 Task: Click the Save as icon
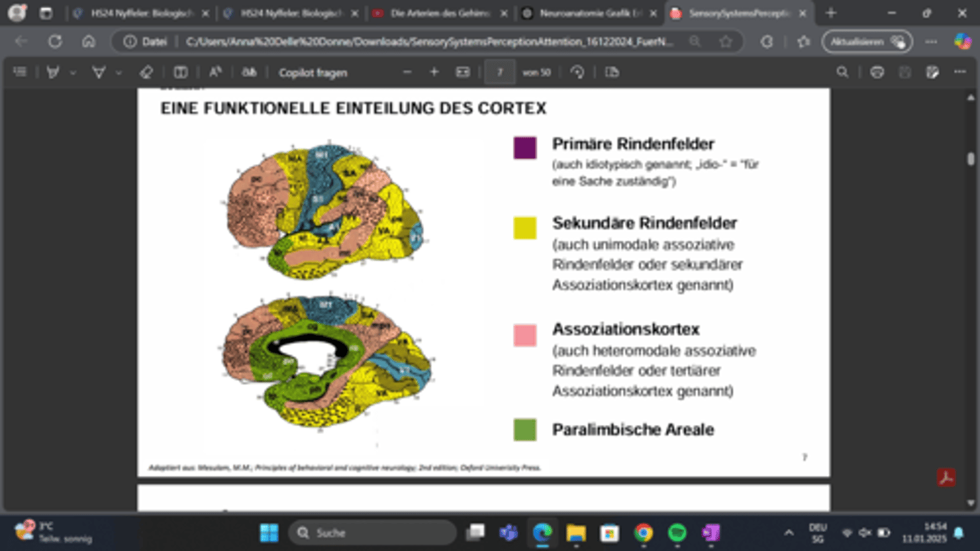point(932,72)
